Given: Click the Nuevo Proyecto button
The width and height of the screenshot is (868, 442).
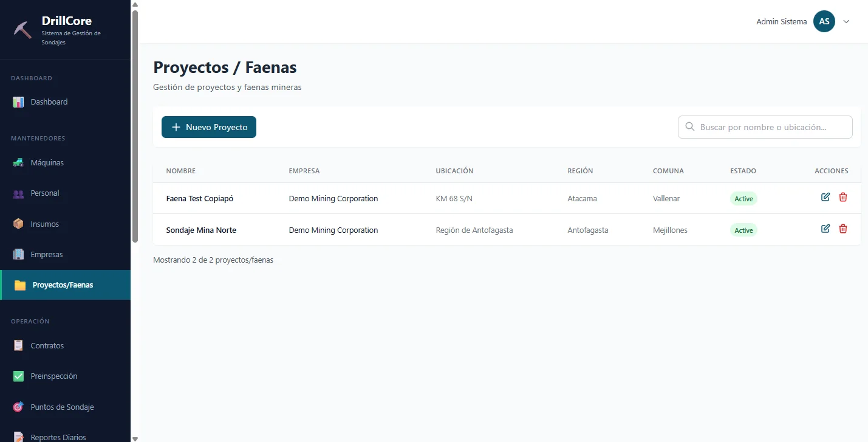Looking at the screenshot, I should tap(209, 127).
